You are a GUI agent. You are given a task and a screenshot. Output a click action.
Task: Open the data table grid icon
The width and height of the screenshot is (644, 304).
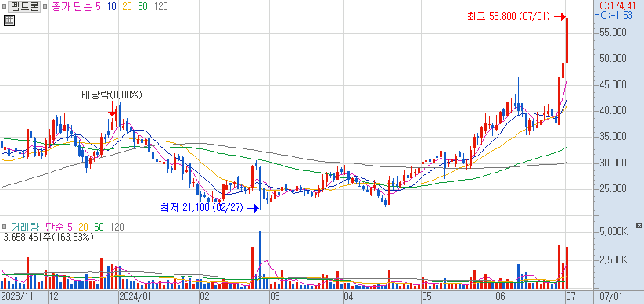point(9,20)
